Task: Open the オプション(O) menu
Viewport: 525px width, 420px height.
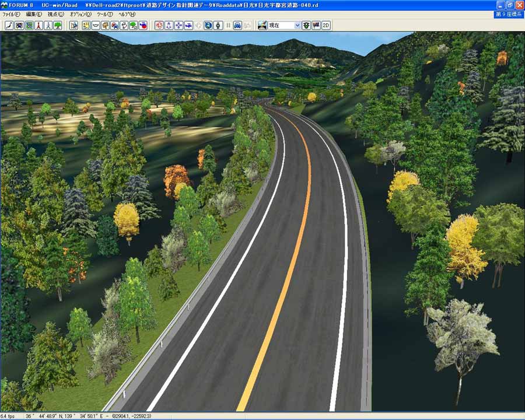Action: pos(80,15)
